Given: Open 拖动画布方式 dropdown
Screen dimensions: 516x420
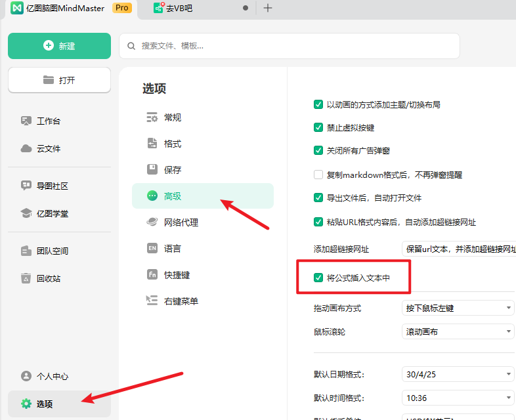Looking at the screenshot, I should [458, 308].
